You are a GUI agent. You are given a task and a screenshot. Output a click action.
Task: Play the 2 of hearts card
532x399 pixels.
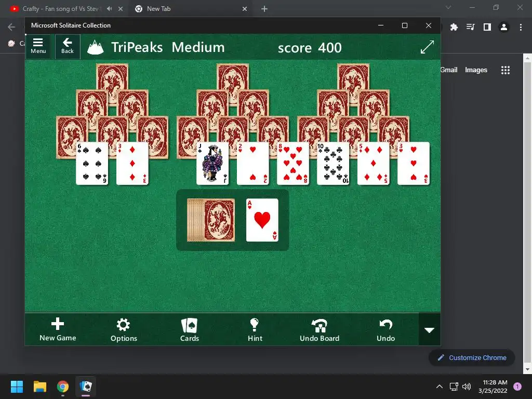click(253, 163)
